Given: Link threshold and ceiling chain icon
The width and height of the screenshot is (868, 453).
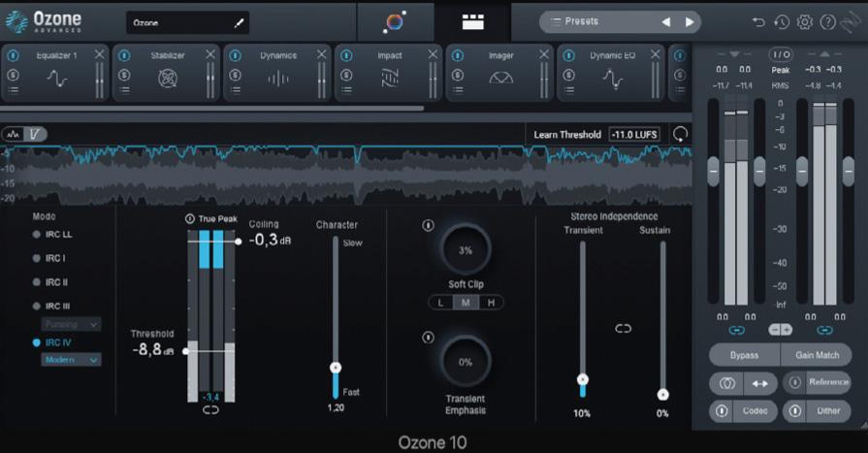Looking at the screenshot, I should tap(210, 410).
